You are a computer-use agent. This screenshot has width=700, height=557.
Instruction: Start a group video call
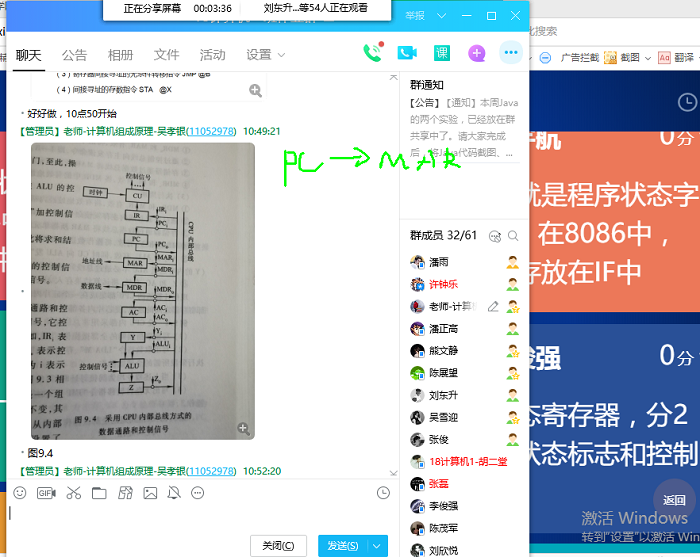(x=407, y=53)
